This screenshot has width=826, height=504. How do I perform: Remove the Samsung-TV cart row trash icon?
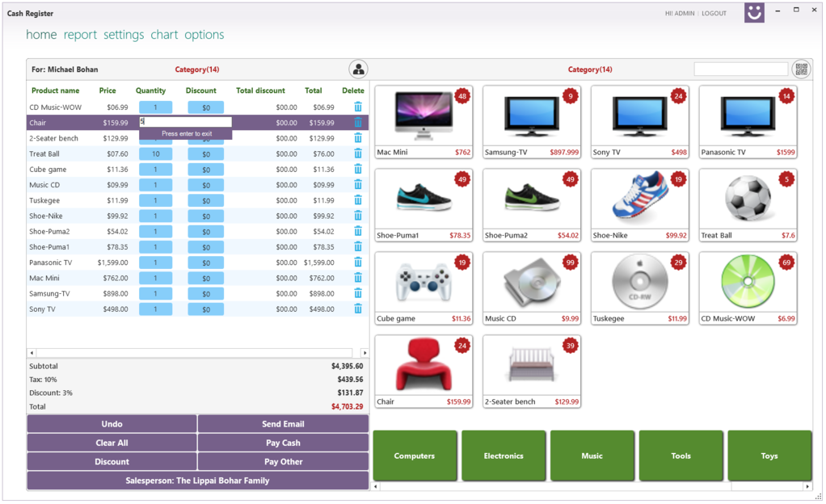coord(358,293)
